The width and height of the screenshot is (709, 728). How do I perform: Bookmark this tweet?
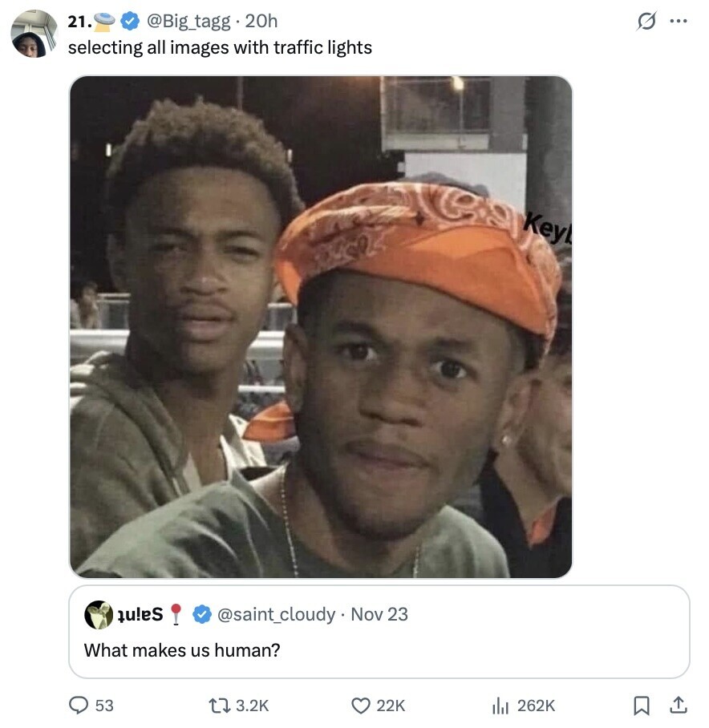642,706
